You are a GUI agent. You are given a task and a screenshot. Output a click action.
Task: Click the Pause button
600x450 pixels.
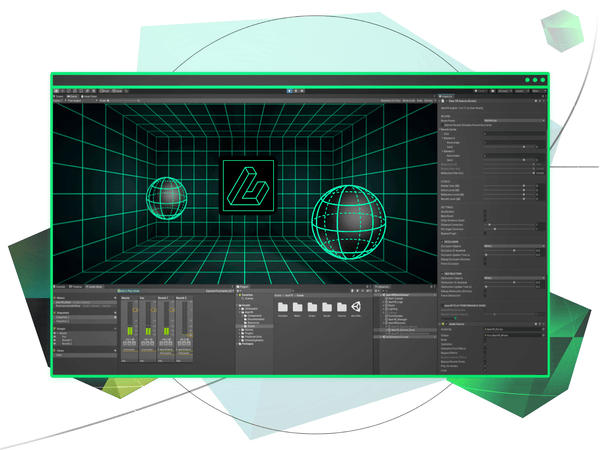pos(296,91)
